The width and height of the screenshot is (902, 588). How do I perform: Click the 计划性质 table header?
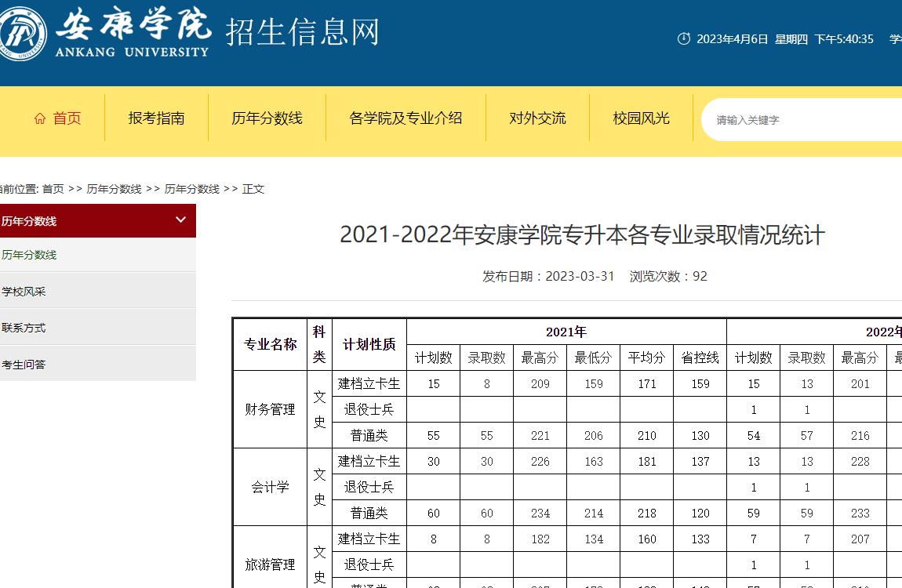click(369, 344)
